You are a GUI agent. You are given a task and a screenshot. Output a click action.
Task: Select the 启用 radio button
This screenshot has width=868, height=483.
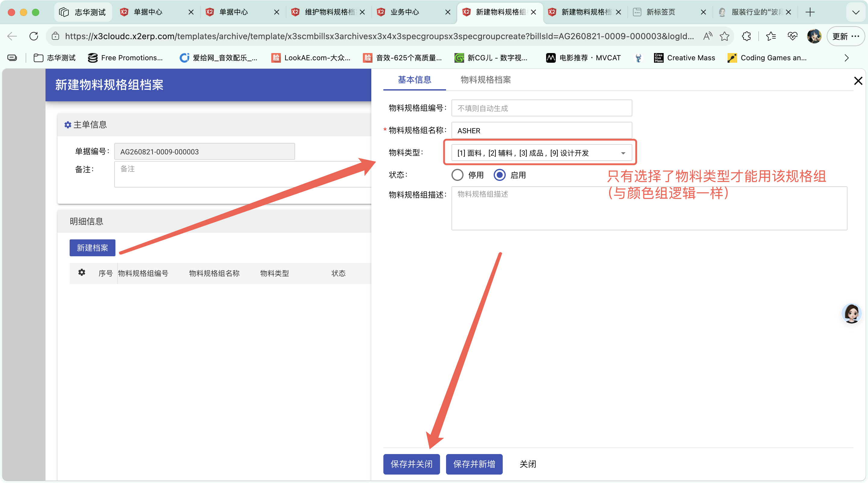499,175
